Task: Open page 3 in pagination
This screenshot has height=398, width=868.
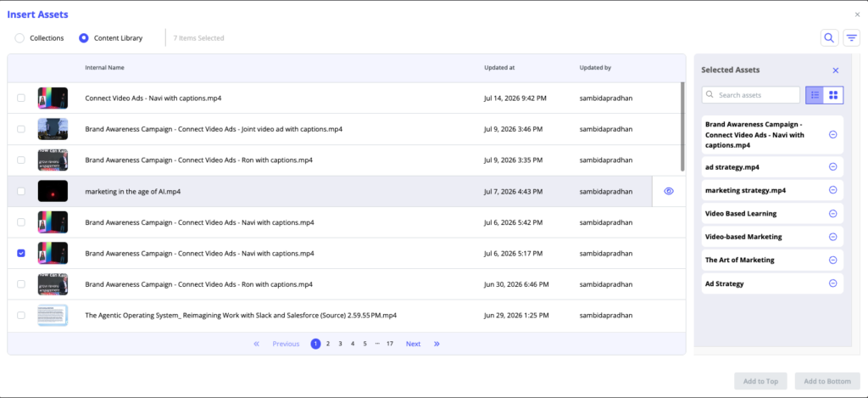Action: [341, 344]
